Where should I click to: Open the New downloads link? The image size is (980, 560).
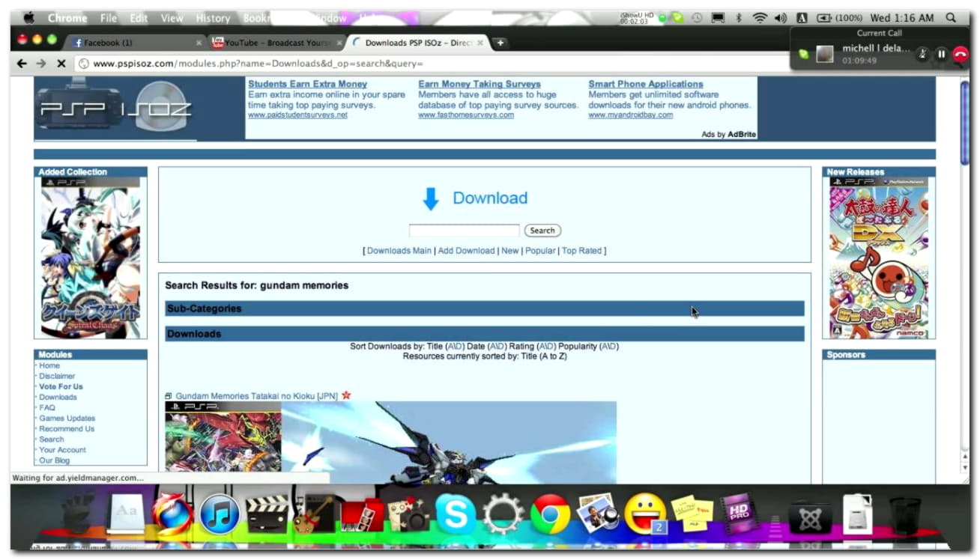(510, 251)
